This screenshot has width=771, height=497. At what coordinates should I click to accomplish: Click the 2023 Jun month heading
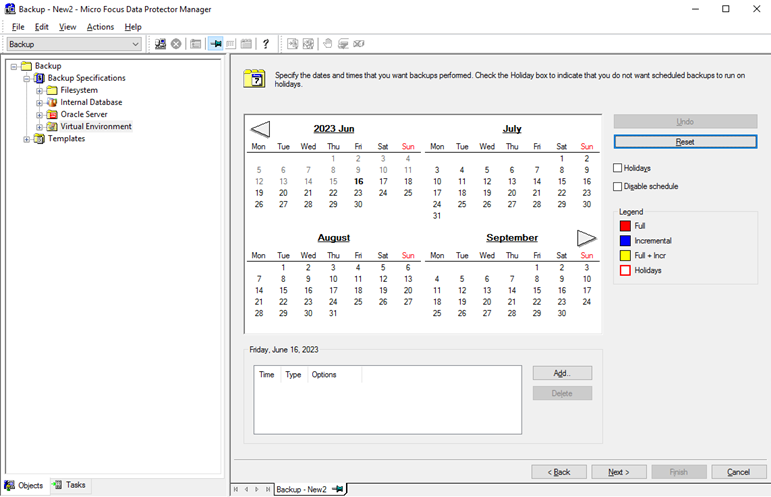click(x=334, y=129)
